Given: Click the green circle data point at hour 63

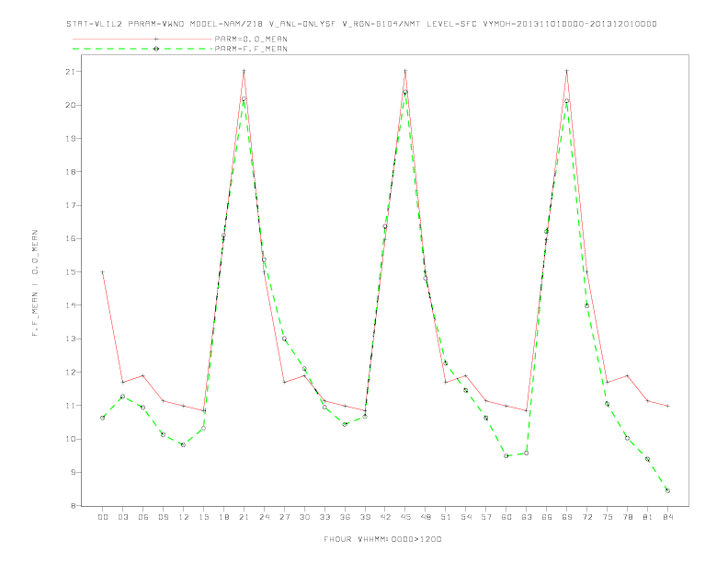Looking at the screenshot, I should pos(527,454).
